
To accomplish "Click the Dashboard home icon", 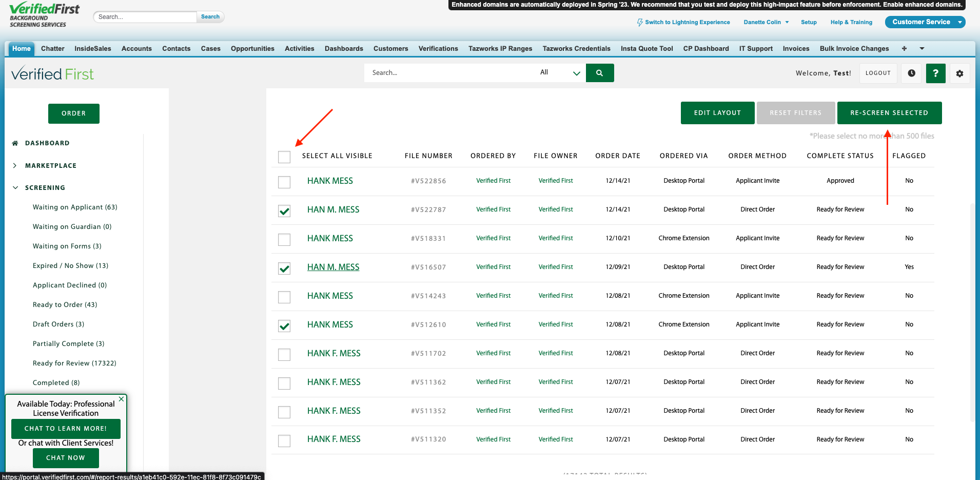I will click(15, 143).
